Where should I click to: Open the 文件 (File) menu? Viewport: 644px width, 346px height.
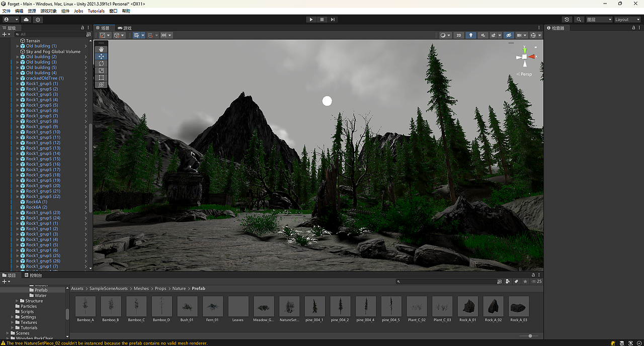(6, 11)
